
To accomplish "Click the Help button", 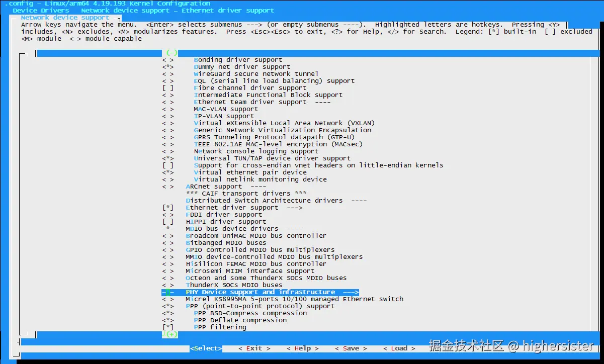I will tap(302, 348).
